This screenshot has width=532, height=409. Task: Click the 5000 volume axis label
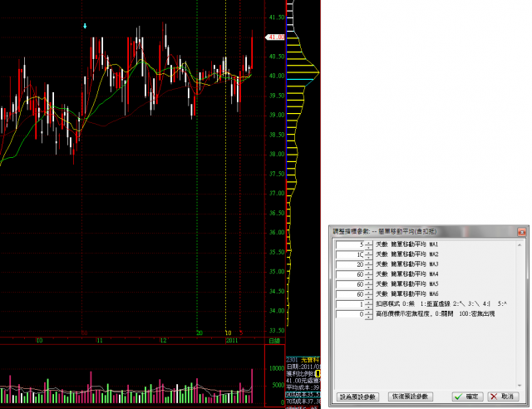pos(278,385)
